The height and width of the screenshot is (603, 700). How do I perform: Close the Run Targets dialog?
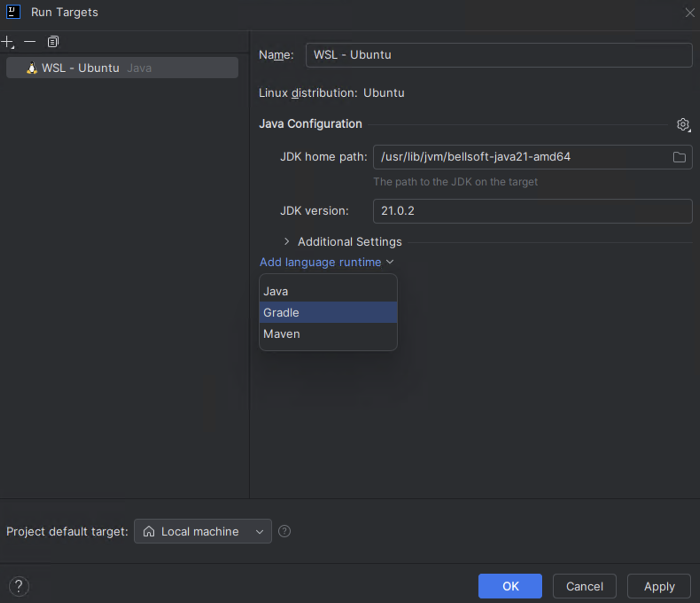(x=690, y=12)
